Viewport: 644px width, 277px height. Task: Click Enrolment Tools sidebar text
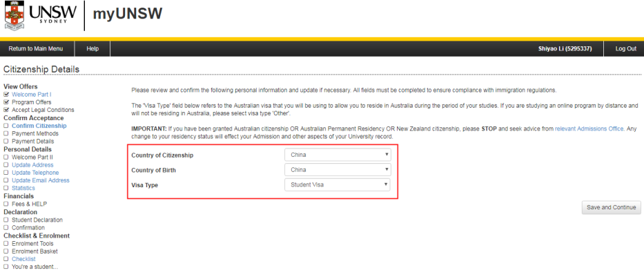pyautogui.click(x=32, y=244)
